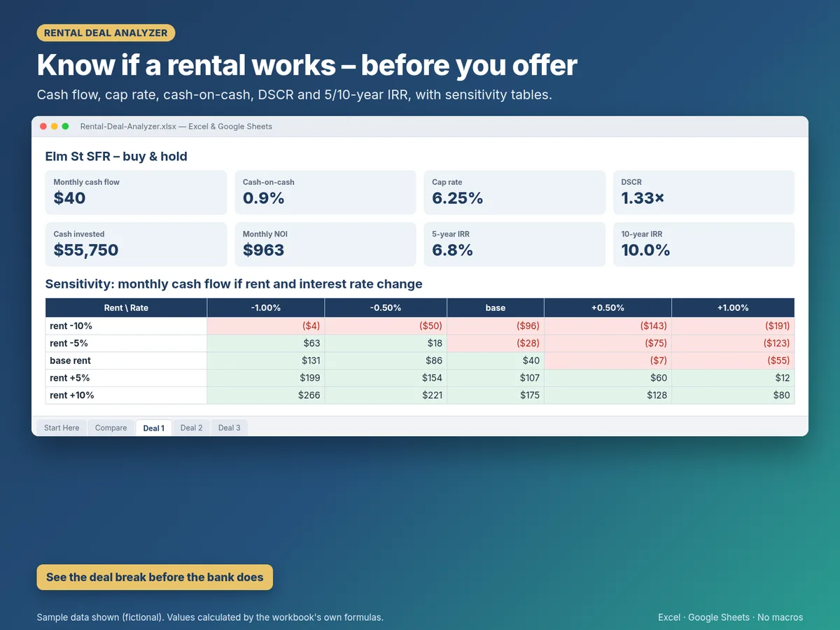Click the -1.00% column header

pos(266,308)
